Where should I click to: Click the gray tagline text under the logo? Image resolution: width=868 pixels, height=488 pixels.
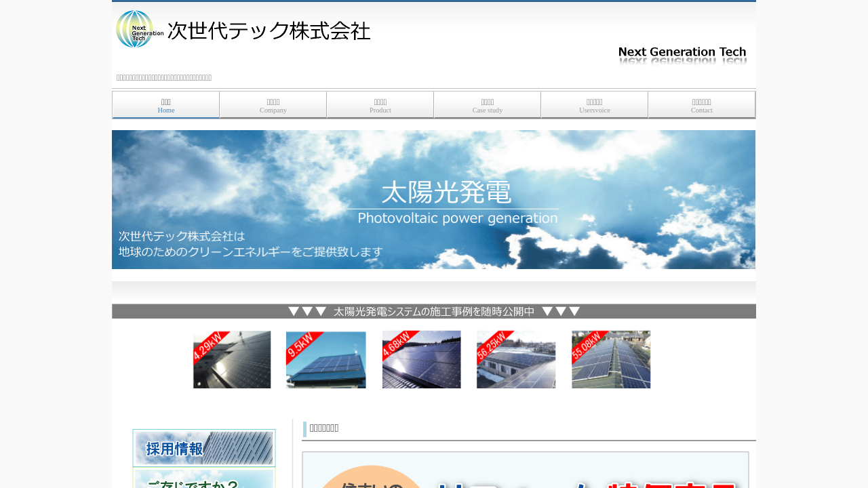(164, 78)
